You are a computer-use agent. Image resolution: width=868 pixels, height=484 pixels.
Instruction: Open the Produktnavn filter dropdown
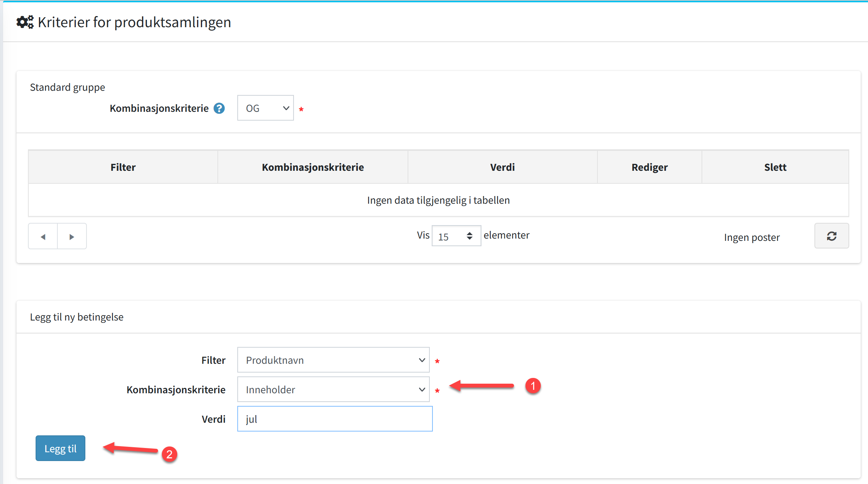tap(333, 360)
